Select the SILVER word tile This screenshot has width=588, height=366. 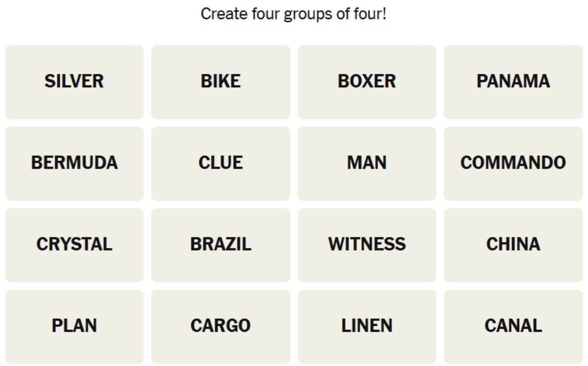(74, 82)
